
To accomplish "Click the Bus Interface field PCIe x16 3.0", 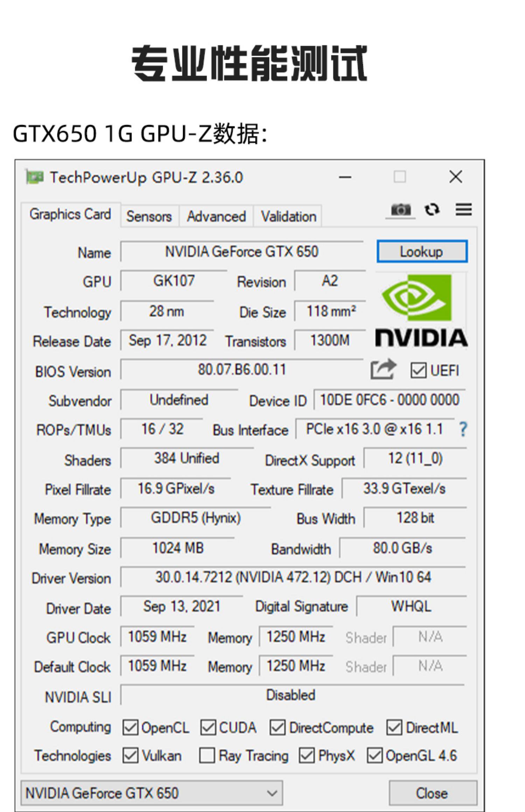I will (x=375, y=429).
